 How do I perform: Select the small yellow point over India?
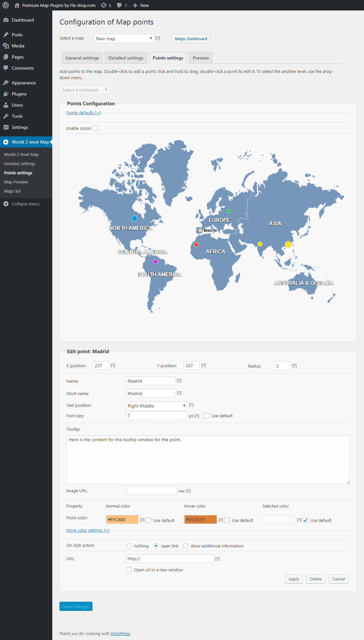tap(260, 244)
